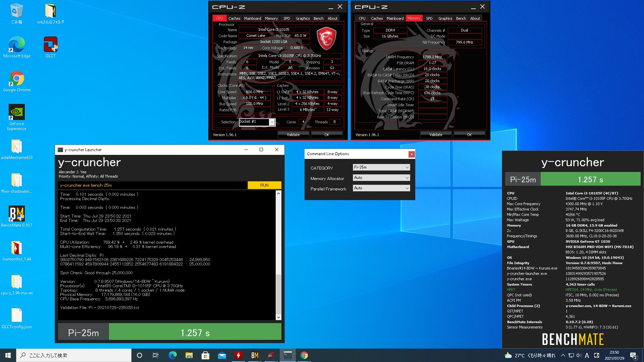The height and width of the screenshot is (362, 644).
Task: Click scroll-up arrow in y-cruncher output
Action: coord(278,194)
